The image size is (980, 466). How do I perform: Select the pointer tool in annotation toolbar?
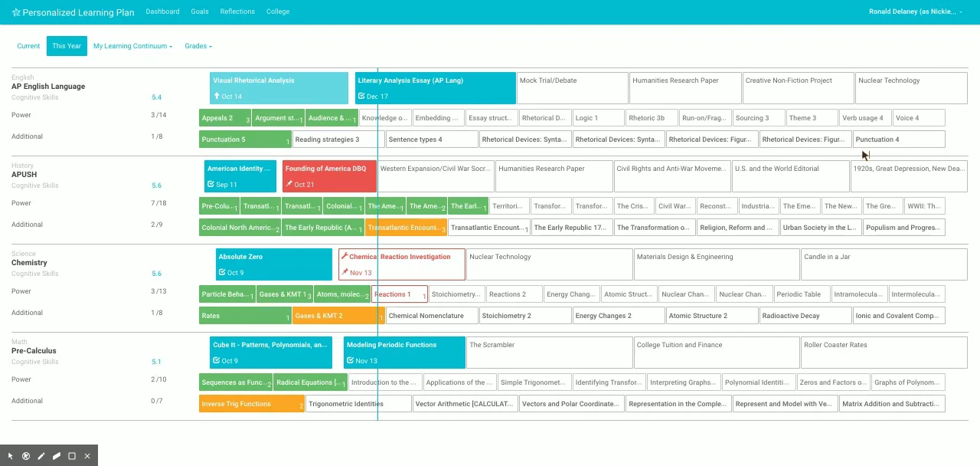point(11,456)
